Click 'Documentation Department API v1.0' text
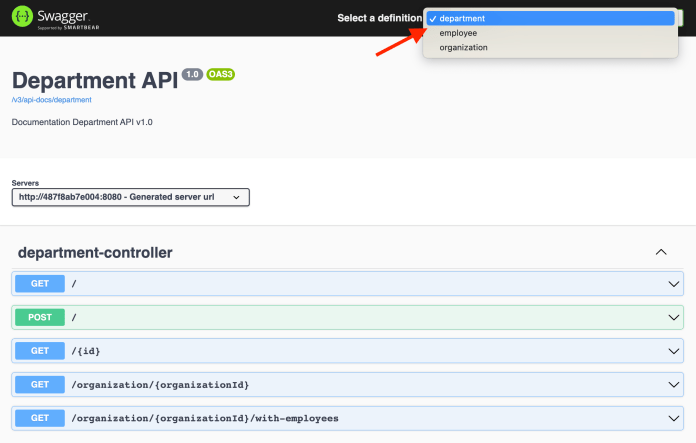The image size is (696, 443). (x=82, y=122)
